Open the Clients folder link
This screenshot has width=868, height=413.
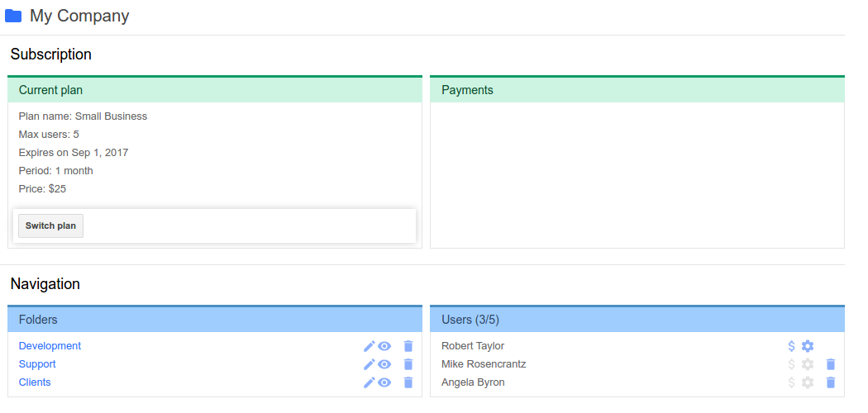tap(35, 382)
